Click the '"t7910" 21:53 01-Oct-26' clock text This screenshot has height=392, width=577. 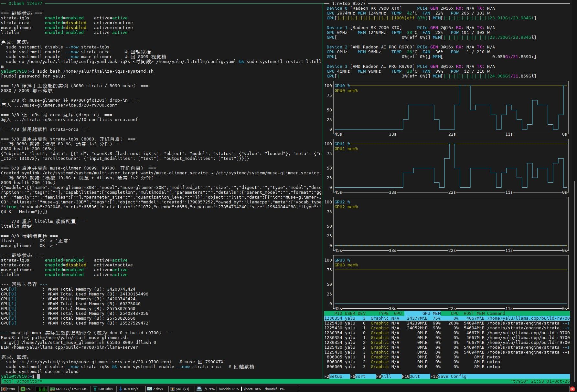(x=540, y=381)
